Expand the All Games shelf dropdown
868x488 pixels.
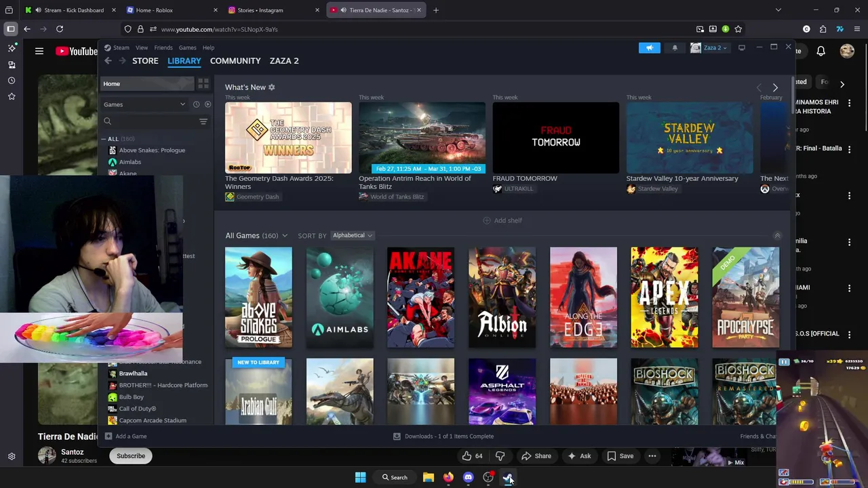click(284, 236)
